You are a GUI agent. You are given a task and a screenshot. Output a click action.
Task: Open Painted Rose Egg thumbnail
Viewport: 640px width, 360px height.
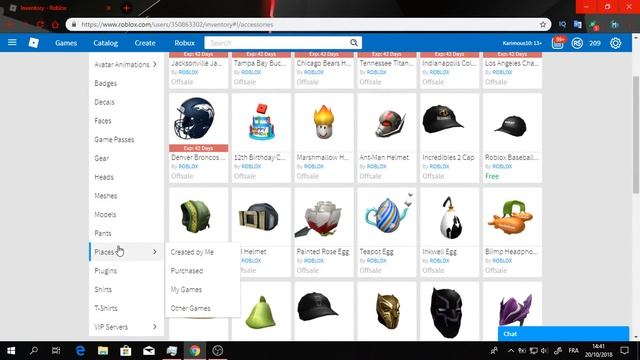click(324, 217)
